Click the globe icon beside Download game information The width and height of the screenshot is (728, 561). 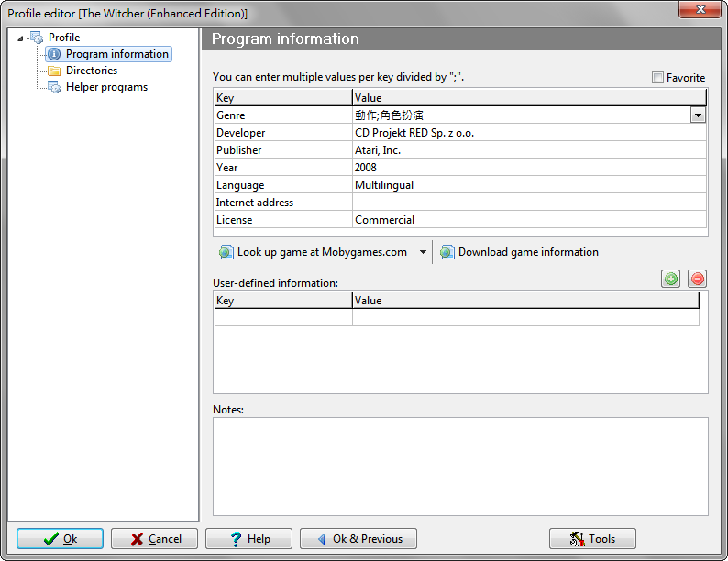[x=447, y=252]
